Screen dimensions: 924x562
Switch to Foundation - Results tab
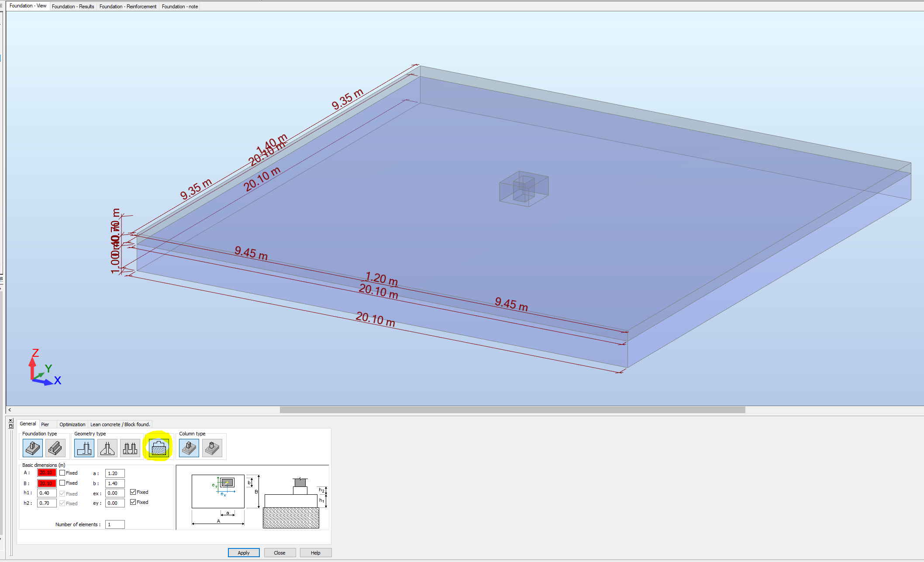pyautogui.click(x=73, y=7)
